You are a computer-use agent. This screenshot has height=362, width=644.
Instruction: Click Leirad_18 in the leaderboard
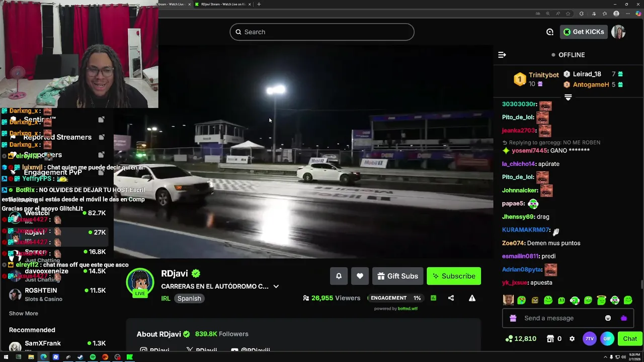pyautogui.click(x=587, y=74)
